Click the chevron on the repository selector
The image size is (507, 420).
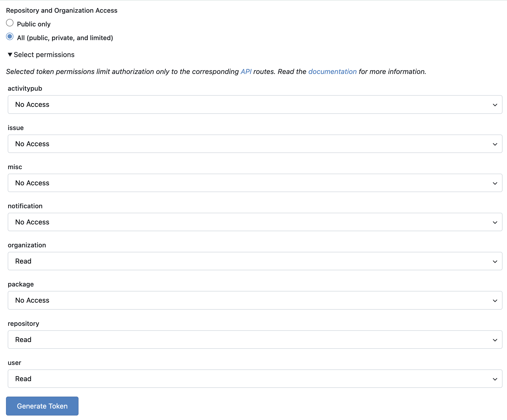(495, 340)
